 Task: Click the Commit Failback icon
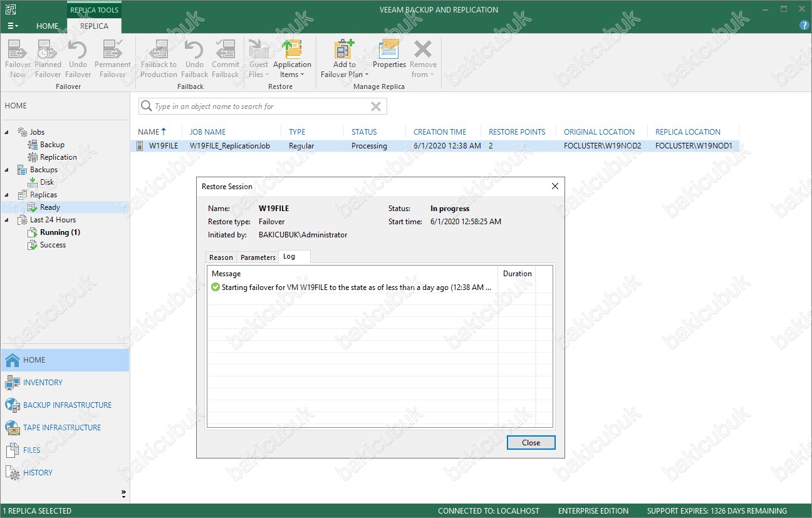tap(225, 50)
